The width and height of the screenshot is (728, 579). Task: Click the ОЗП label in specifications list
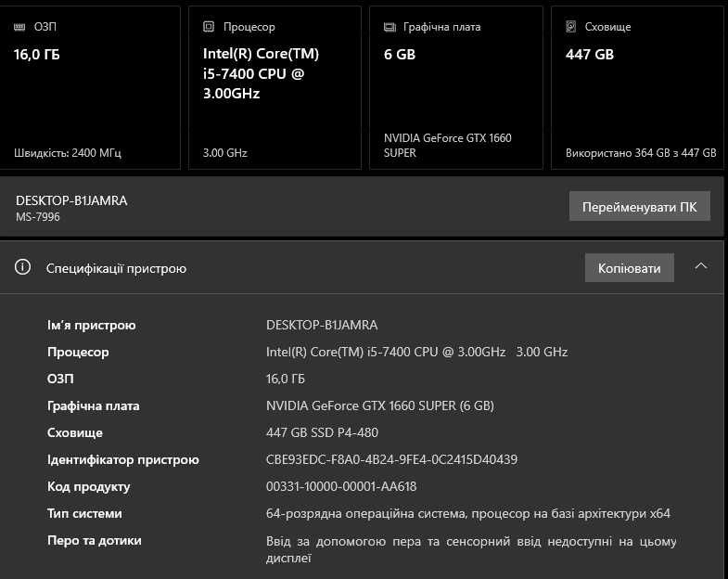coord(60,379)
